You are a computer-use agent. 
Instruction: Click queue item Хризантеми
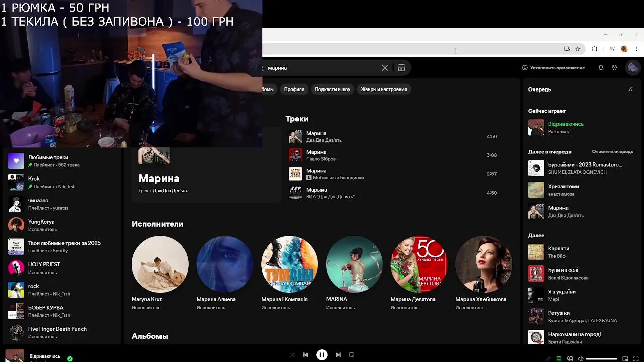(581, 190)
